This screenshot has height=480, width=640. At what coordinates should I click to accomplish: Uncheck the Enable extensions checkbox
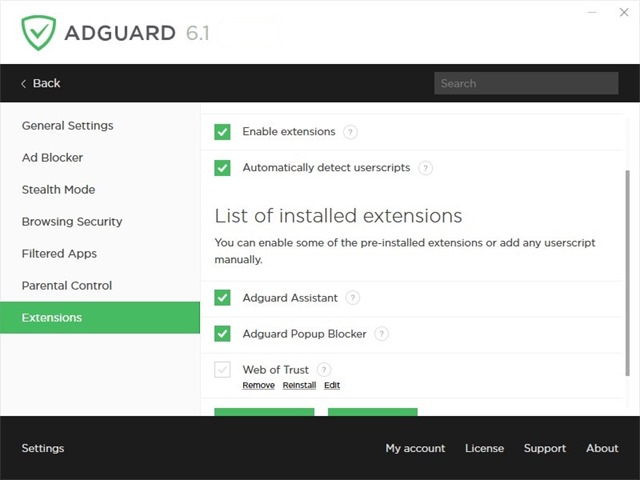[222, 132]
